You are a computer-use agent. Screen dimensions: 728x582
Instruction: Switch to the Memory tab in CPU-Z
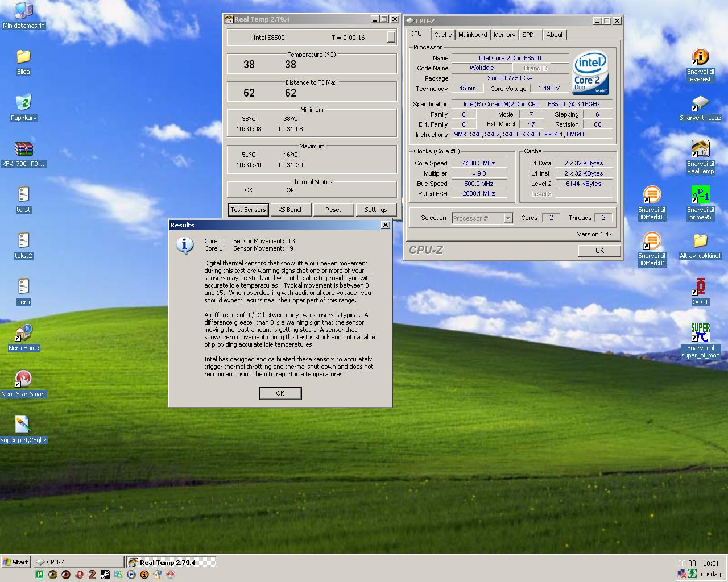pos(504,35)
